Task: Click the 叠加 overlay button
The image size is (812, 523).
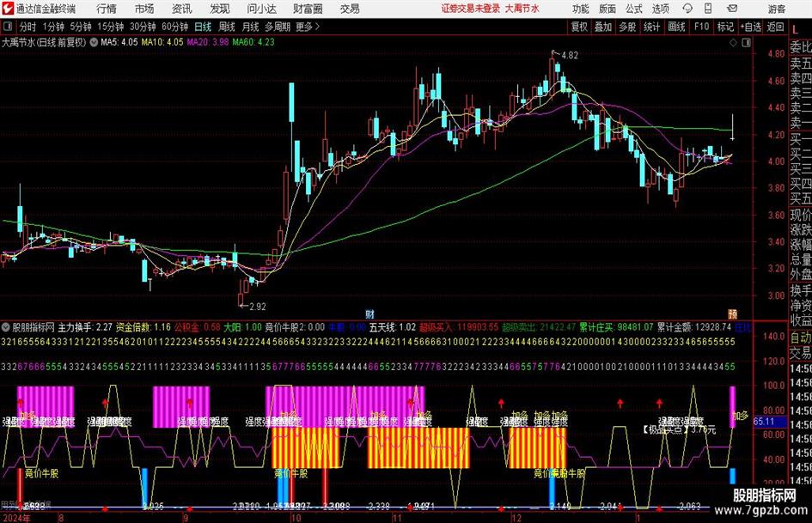Action: pyautogui.click(x=603, y=27)
